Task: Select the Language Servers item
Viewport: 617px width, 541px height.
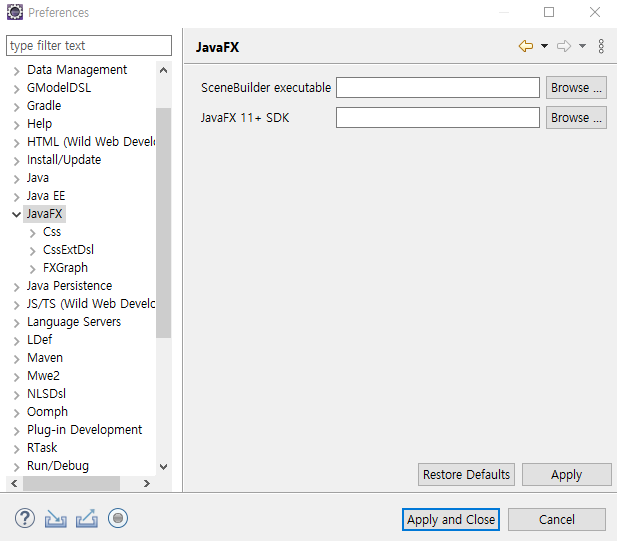Action: 74,322
